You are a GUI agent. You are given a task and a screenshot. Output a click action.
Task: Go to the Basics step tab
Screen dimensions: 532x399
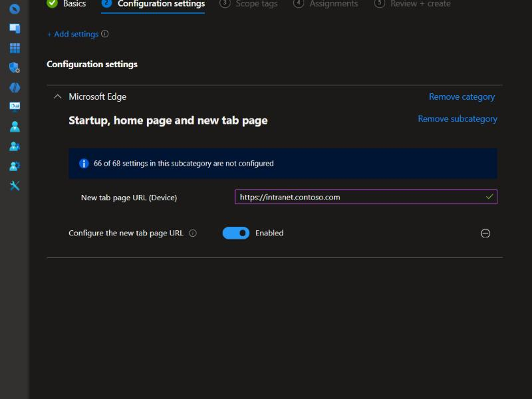tap(66, 4)
